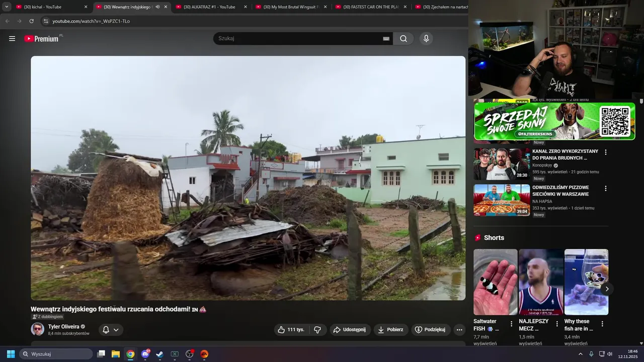Show next Shorts with right chevron
Viewport: 644px width, 362px height.
click(607, 289)
